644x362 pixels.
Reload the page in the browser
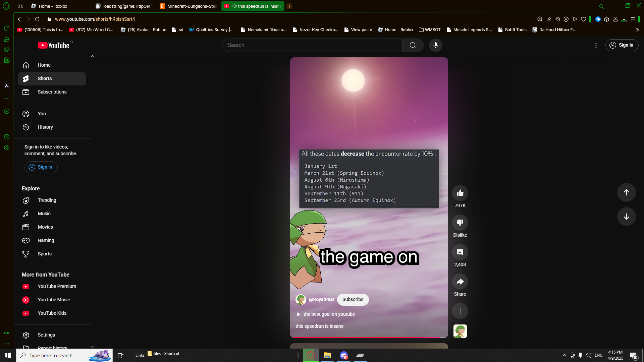pyautogui.click(x=37, y=19)
